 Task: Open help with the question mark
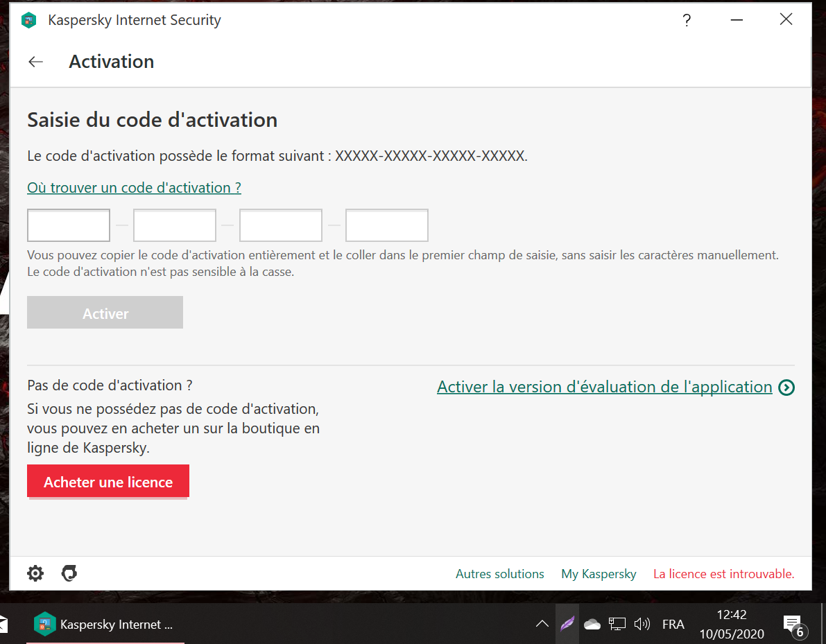(x=687, y=20)
